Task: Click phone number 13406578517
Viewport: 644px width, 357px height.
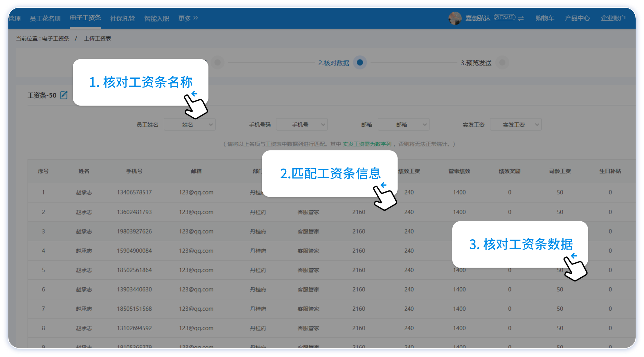Action: click(x=134, y=192)
